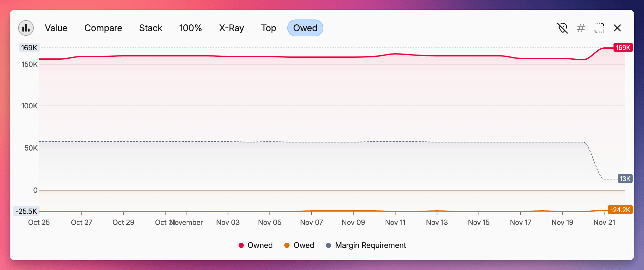644x270 pixels.
Task: Toggle Margin Requirement series in legend
Action: click(x=370, y=245)
